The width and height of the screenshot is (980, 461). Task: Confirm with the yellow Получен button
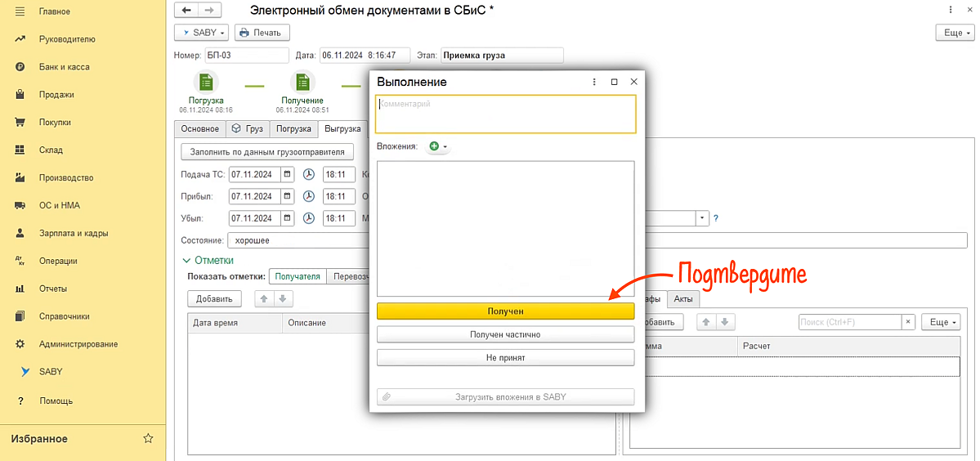click(x=505, y=311)
